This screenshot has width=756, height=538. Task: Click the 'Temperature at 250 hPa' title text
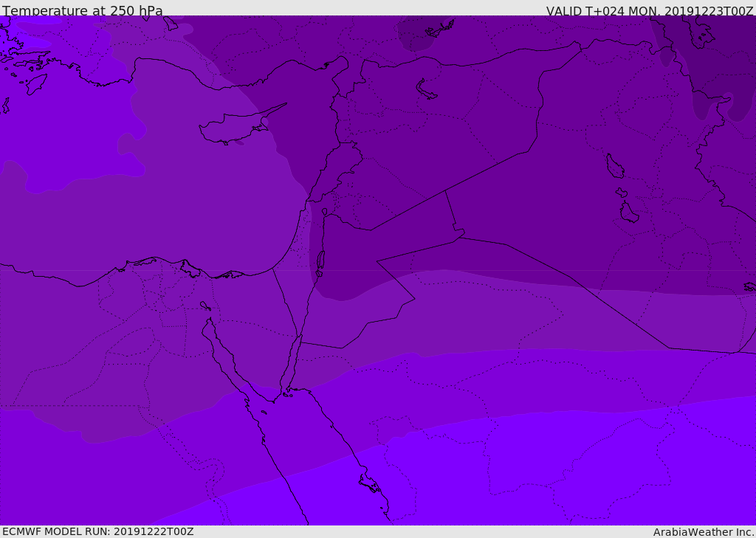[x=83, y=10]
